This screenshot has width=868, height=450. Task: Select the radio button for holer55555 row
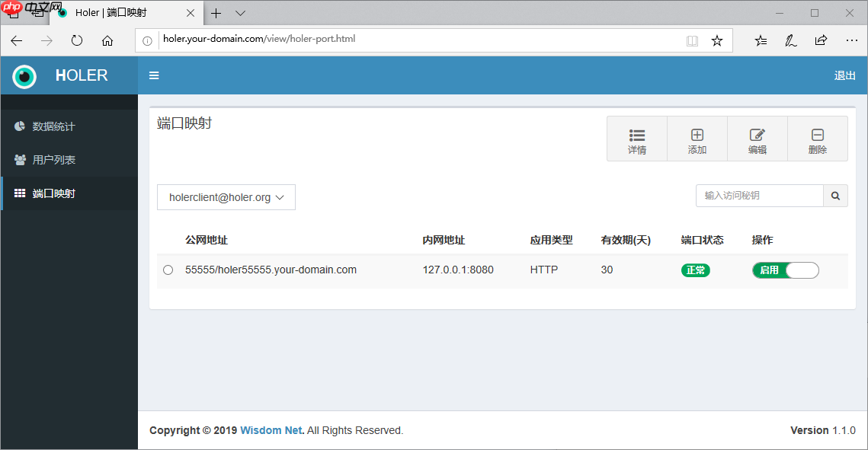168,270
